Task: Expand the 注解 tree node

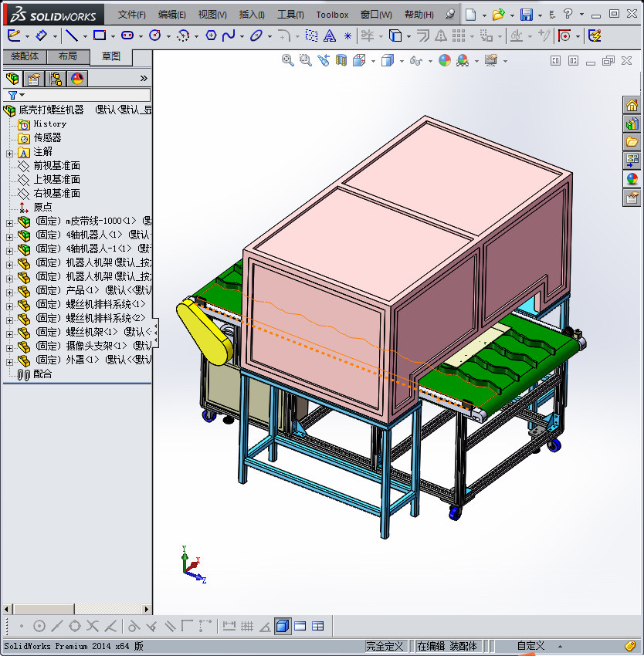Action: 9,154
